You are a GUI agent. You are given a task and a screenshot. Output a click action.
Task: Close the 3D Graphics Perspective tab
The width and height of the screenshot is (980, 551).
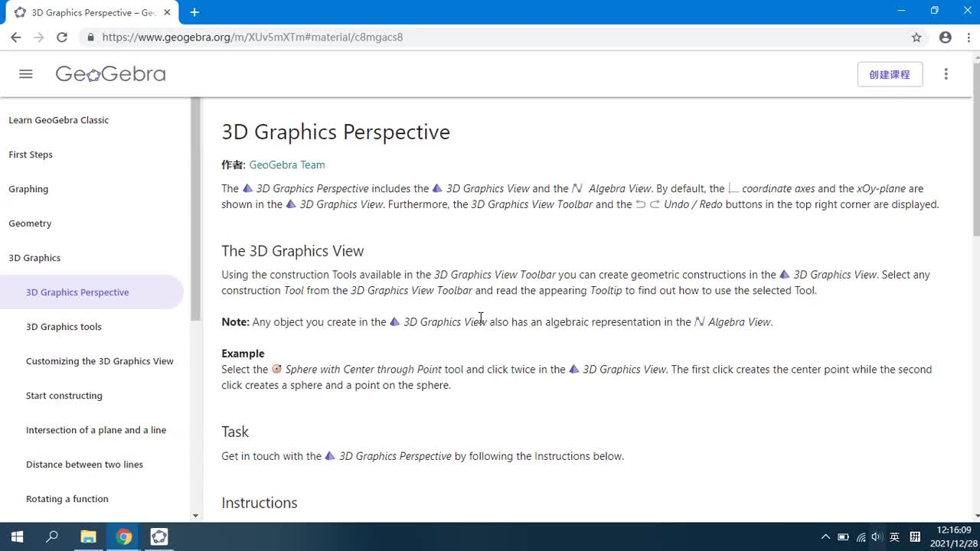[167, 12]
